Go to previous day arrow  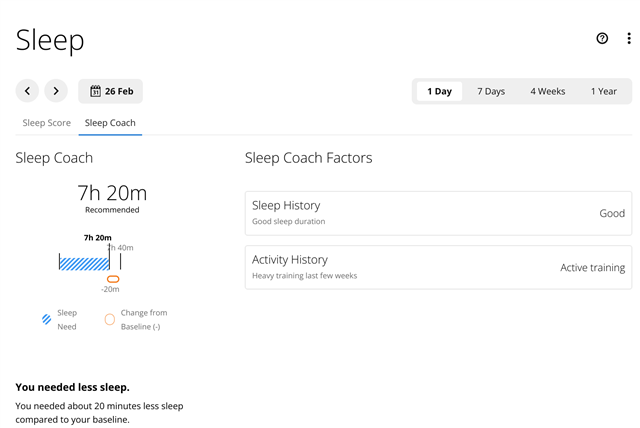tap(27, 91)
